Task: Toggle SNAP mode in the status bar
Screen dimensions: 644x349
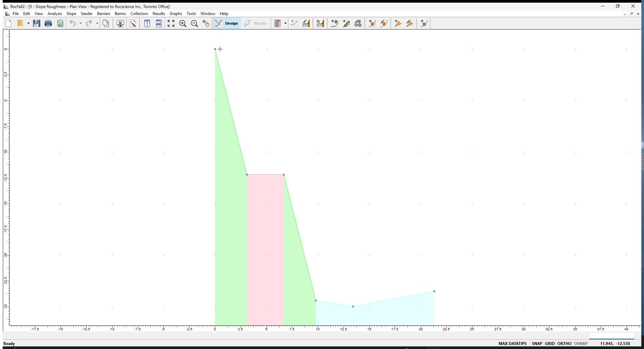Action: tap(537, 343)
